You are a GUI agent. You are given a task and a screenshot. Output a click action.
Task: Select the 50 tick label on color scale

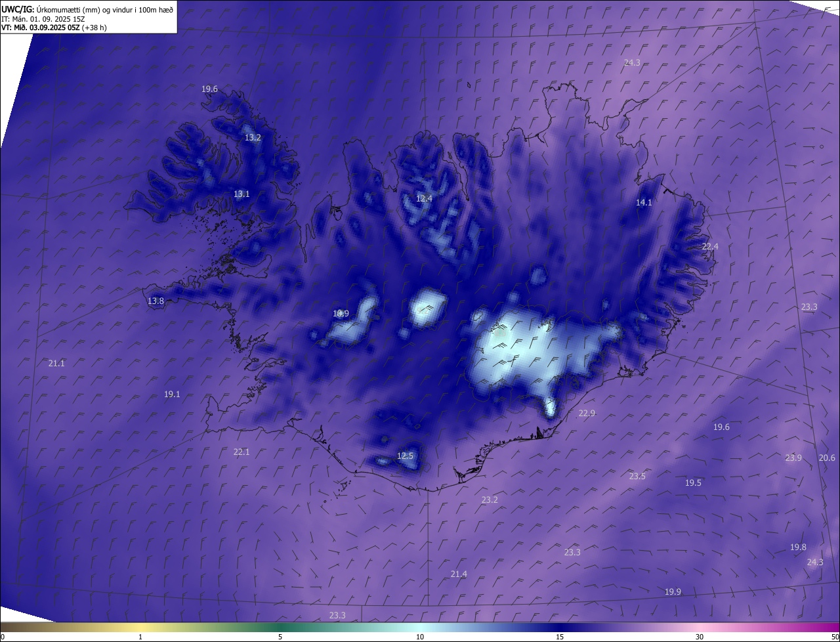click(834, 637)
